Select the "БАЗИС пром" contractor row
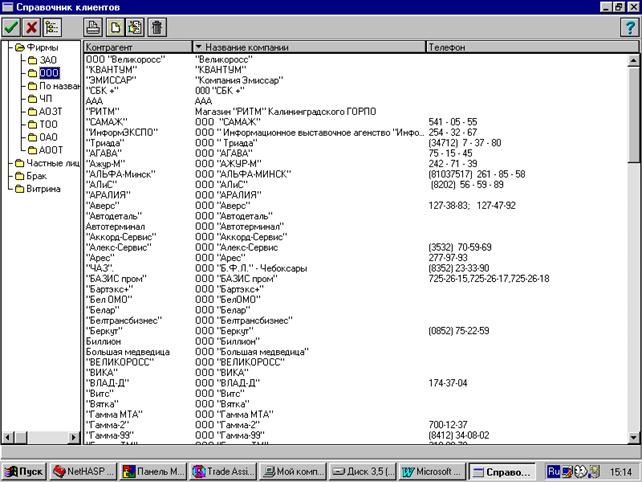 116,279
